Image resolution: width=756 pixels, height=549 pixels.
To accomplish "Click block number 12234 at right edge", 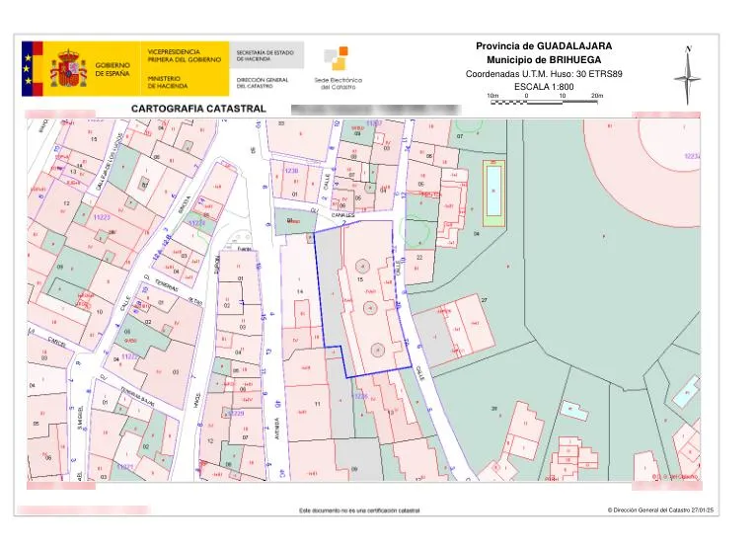I will coord(693,156).
